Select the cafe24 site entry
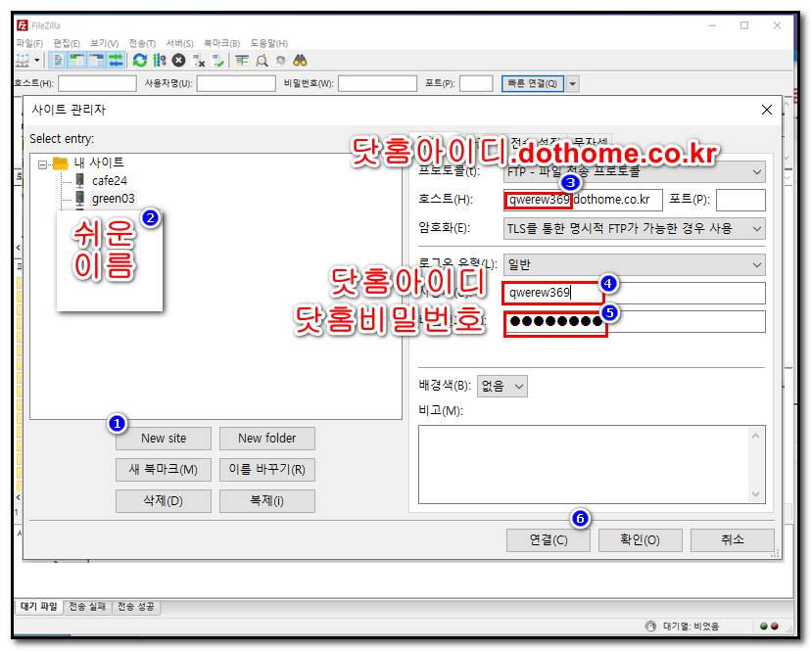This screenshot has height=651, width=812. point(109,181)
